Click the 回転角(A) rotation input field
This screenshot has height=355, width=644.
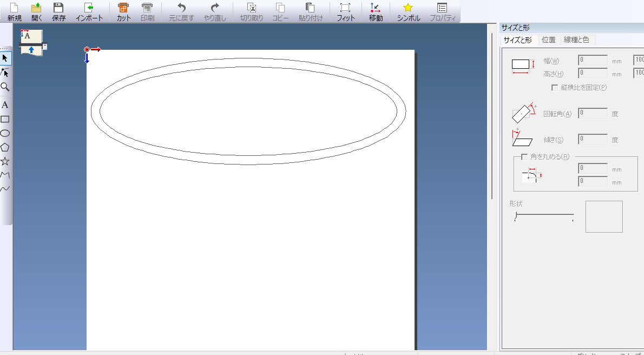[x=593, y=114]
